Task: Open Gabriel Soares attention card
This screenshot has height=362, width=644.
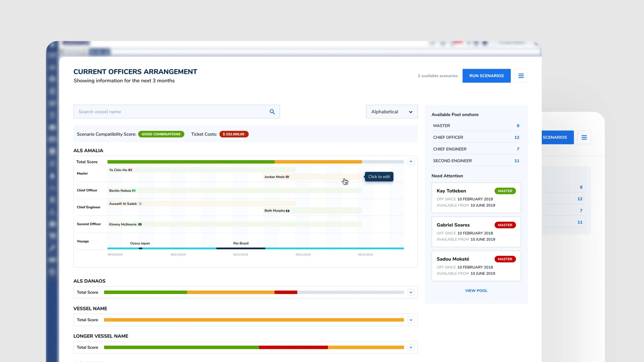Action: pos(476,232)
